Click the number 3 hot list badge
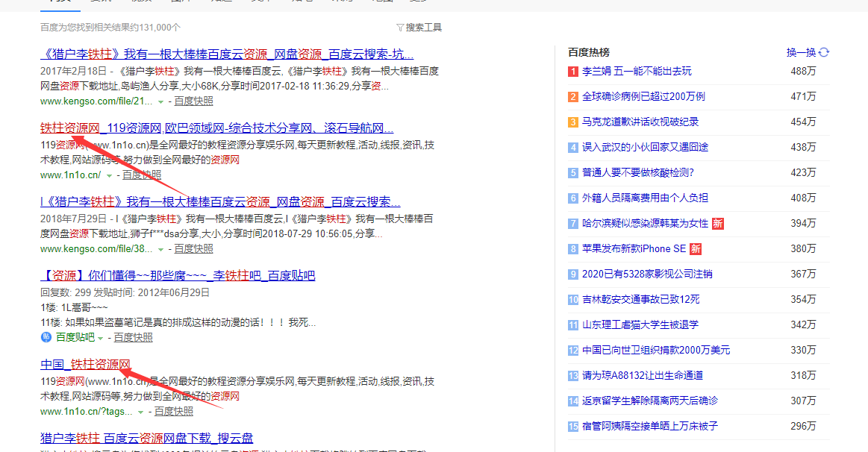This screenshot has width=868, height=452. click(573, 122)
